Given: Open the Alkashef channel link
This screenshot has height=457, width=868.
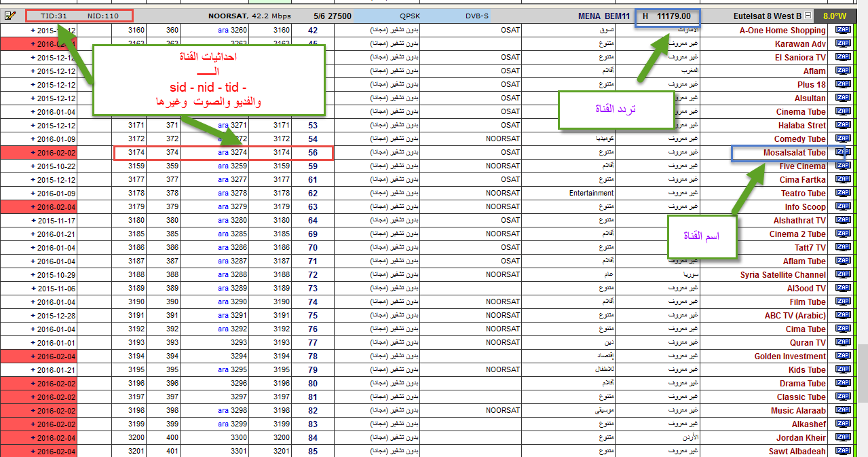Looking at the screenshot, I should (809, 424).
